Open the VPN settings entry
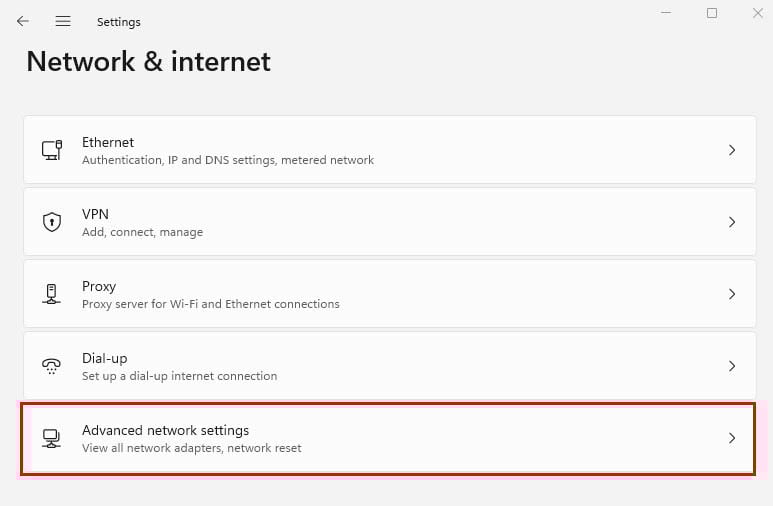 tap(389, 222)
